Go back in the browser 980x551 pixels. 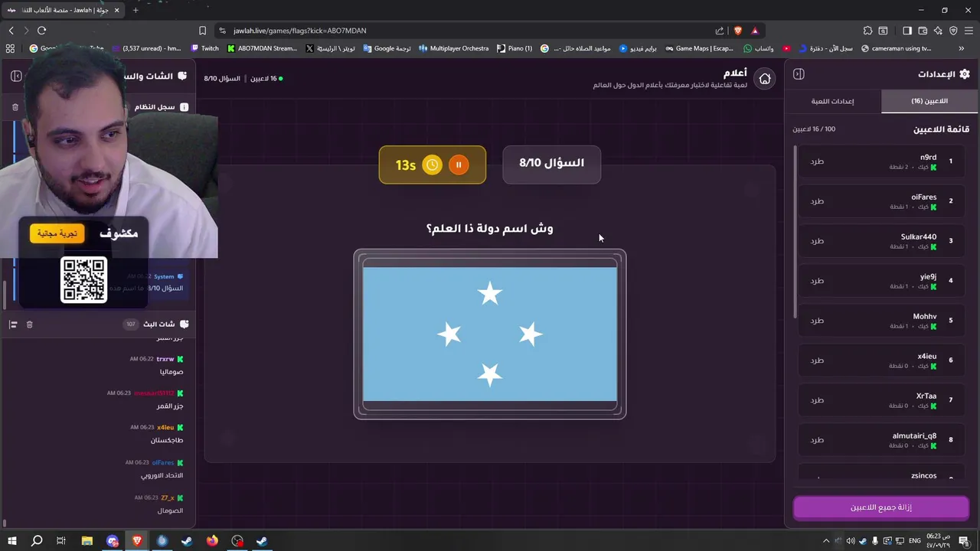(11, 31)
